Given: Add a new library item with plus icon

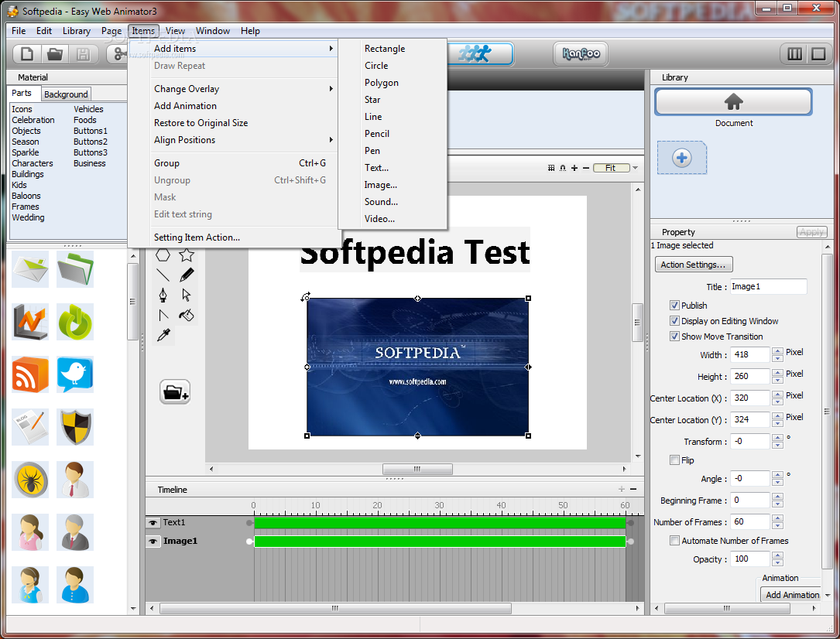Looking at the screenshot, I should [681, 158].
